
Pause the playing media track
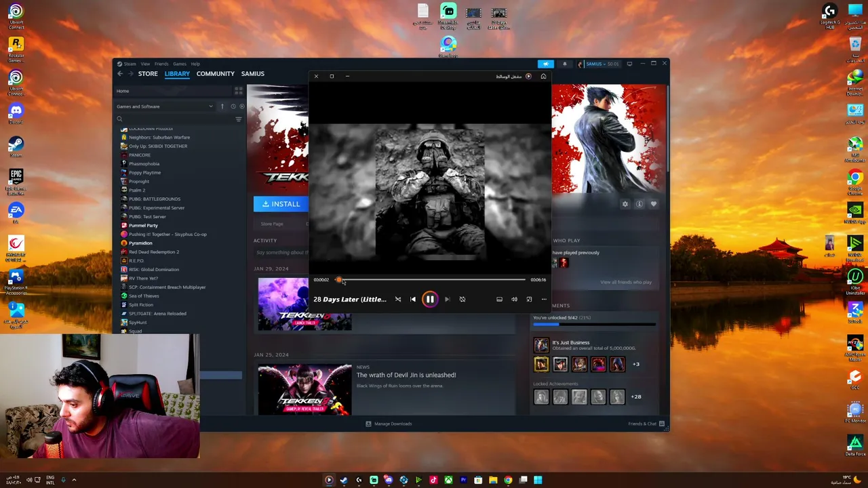pyautogui.click(x=430, y=299)
